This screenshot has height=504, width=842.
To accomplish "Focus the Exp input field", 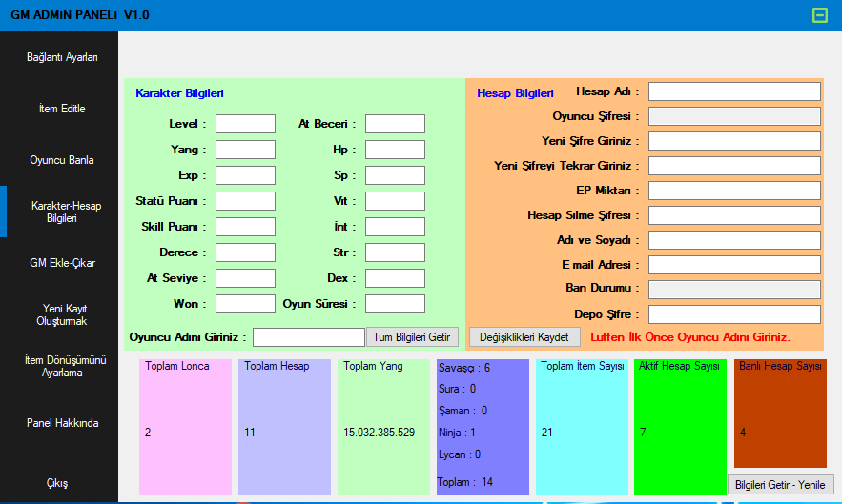I will point(245,175).
